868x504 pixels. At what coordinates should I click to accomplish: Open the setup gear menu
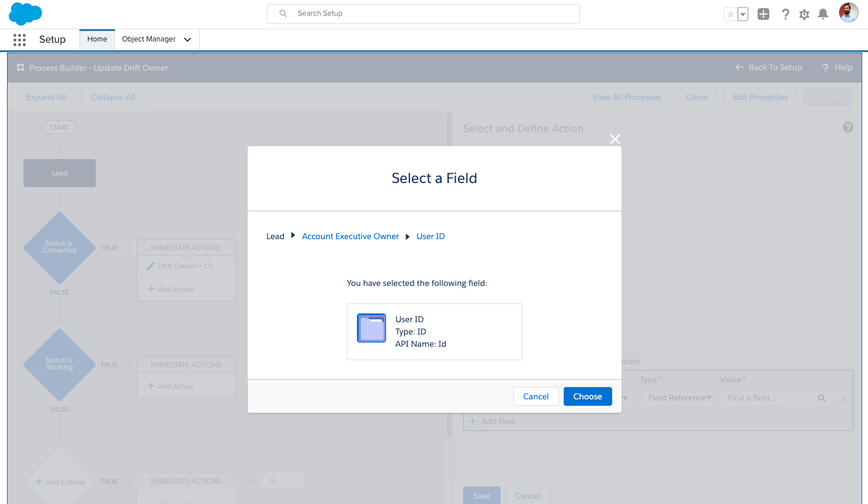click(x=804, y=14)
